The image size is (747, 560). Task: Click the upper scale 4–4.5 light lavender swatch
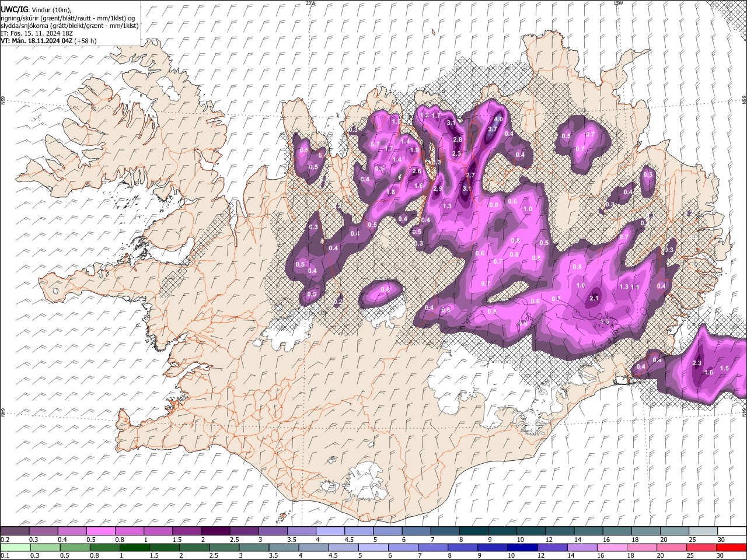point(330,531)
